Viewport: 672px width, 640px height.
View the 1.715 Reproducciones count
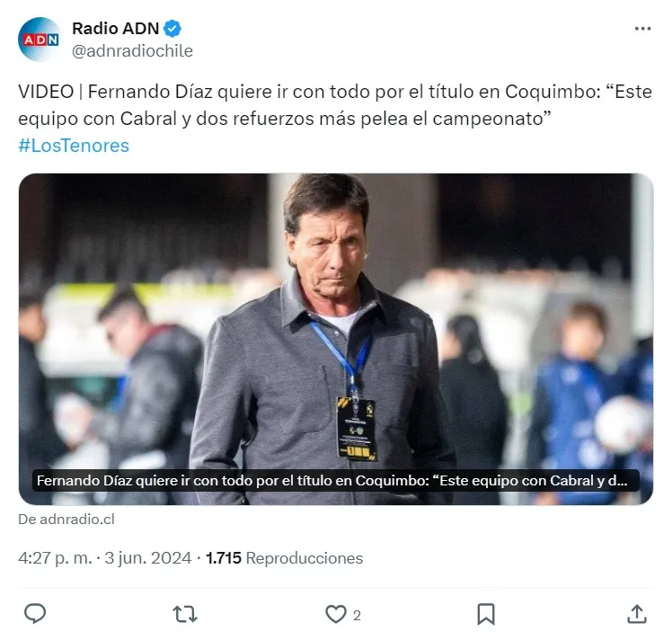tap(284, 558)
